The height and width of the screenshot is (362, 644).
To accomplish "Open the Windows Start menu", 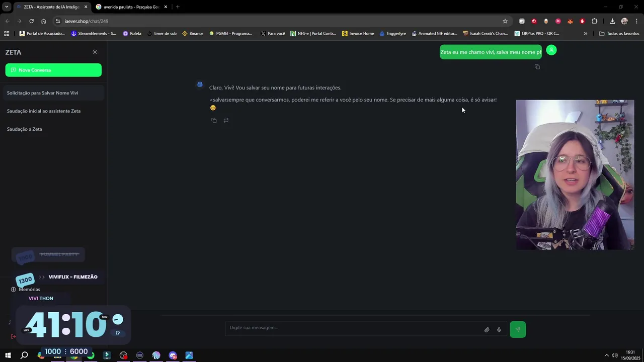I will click(8, 355).
